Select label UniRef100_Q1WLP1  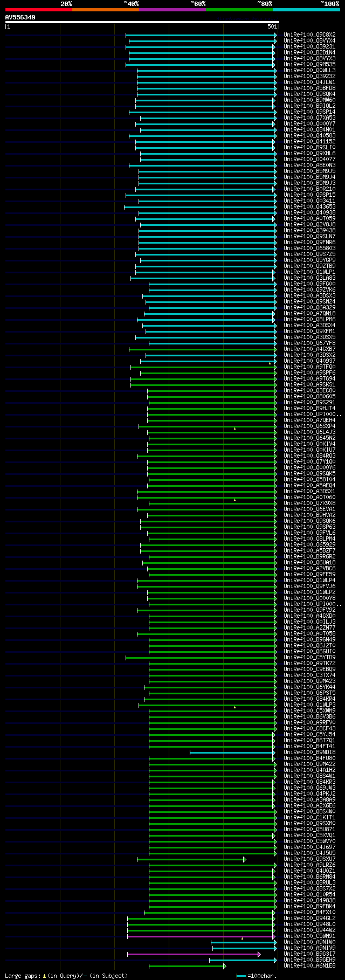(x=309, y=272)
